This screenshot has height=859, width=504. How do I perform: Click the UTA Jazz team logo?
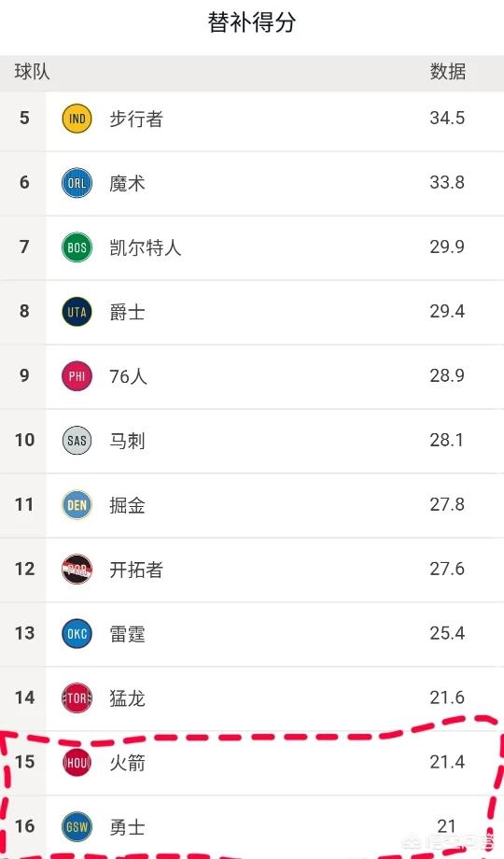(x=77, y=312)
